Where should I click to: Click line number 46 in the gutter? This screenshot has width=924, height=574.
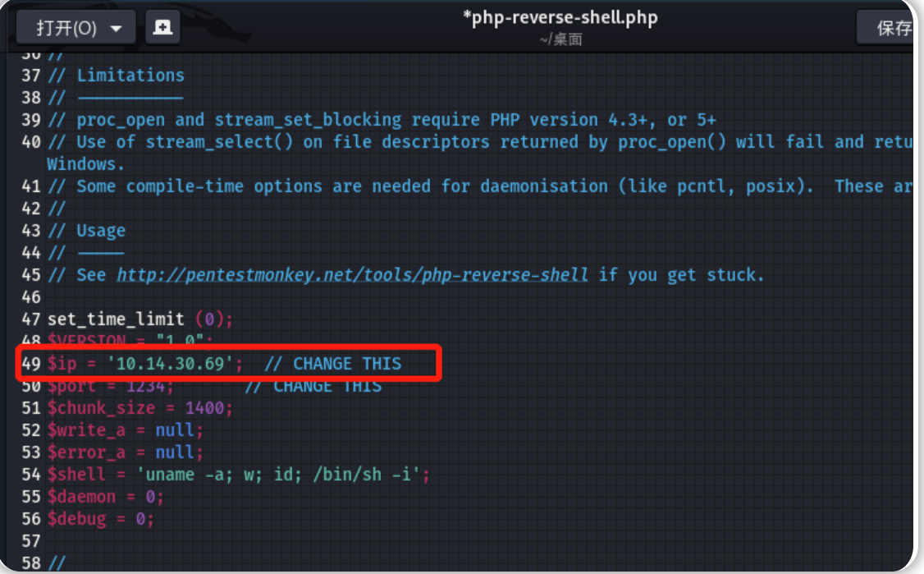30,297
